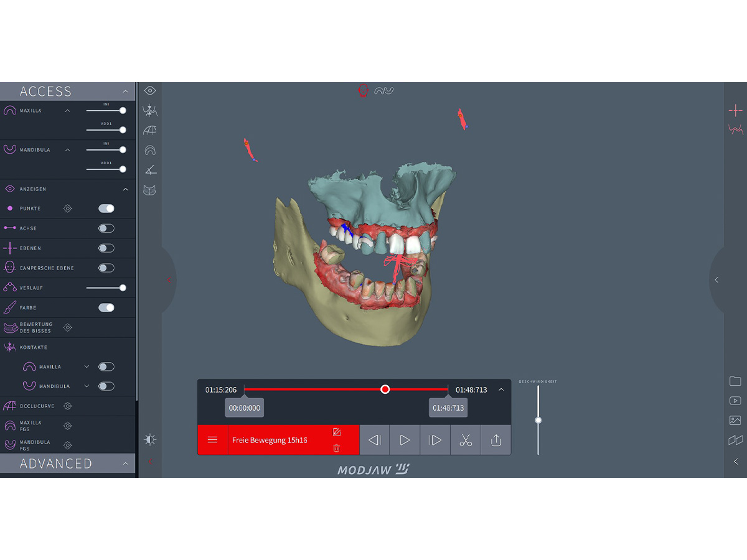Click the brightness icon in left toolbar
Image resolution: width=747 pixels, height=560 pixels.
pos(149,440)
